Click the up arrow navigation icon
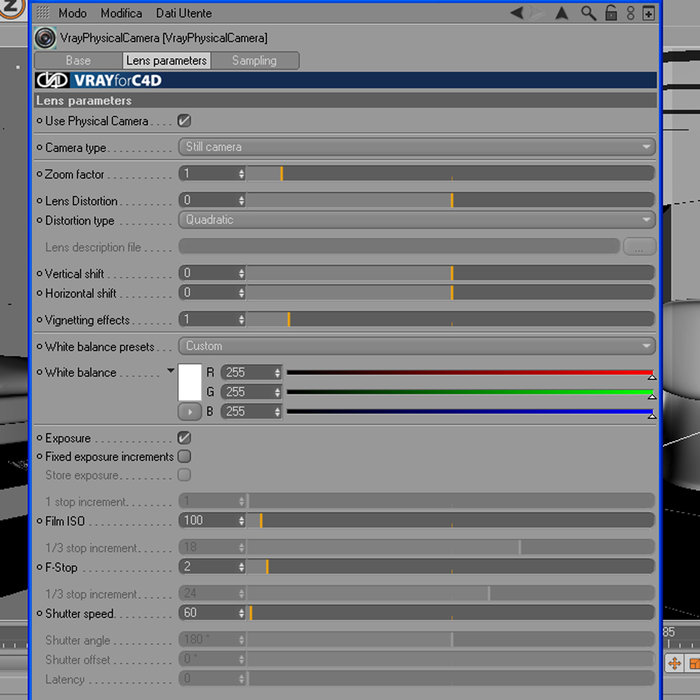Viewport: 700px width, 700px height. coord(562,13)
